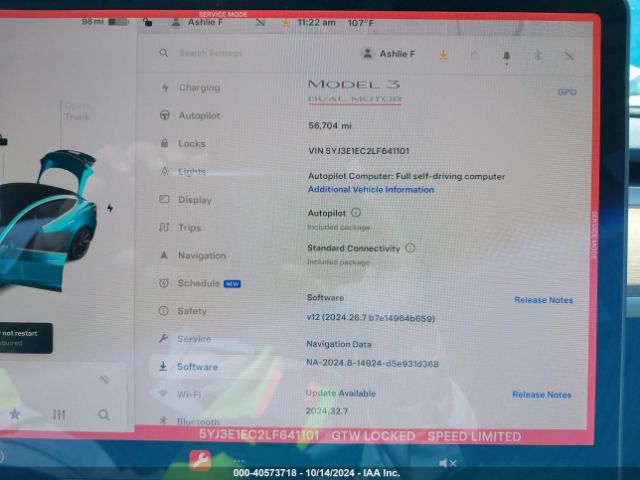Open Additional Vehicle Information link
This screenshot has height=480, width=640.
tap(371, 189)
